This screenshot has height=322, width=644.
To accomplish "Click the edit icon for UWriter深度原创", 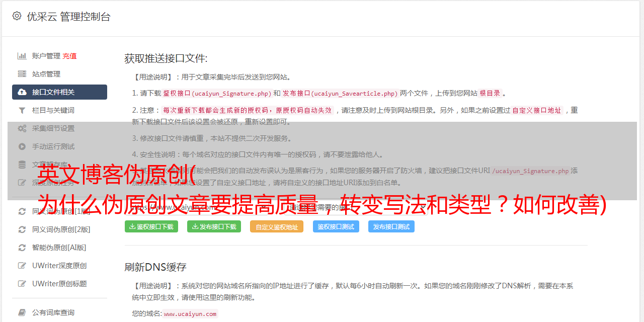I will pyautogui.click(x=22, y=266).
